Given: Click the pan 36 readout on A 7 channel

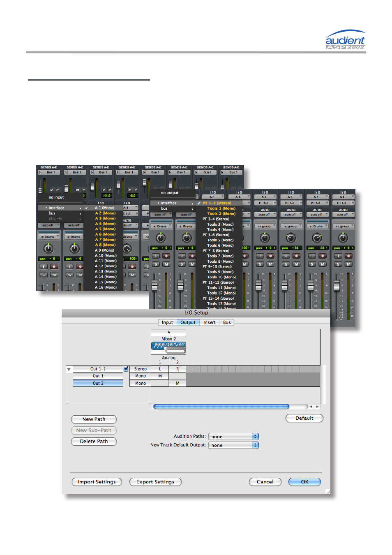Looking at the screenshot, I should (317, 248).
